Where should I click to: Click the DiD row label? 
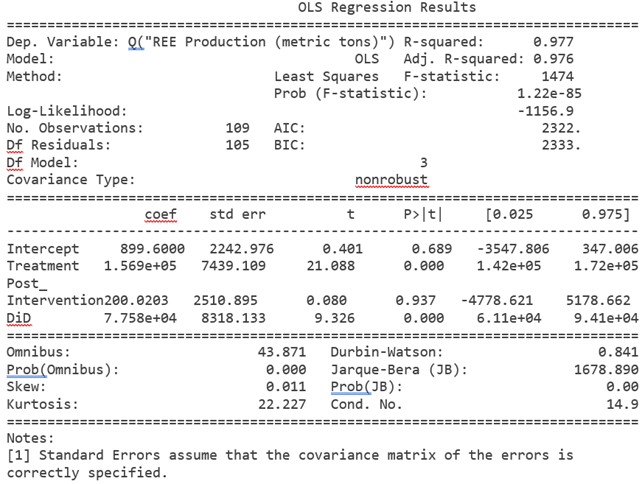19,316
